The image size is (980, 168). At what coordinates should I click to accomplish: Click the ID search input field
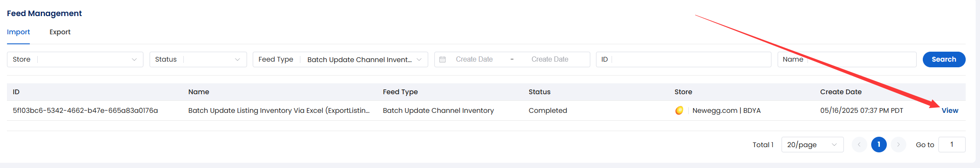pyautogui.click(x=684, y=59)
